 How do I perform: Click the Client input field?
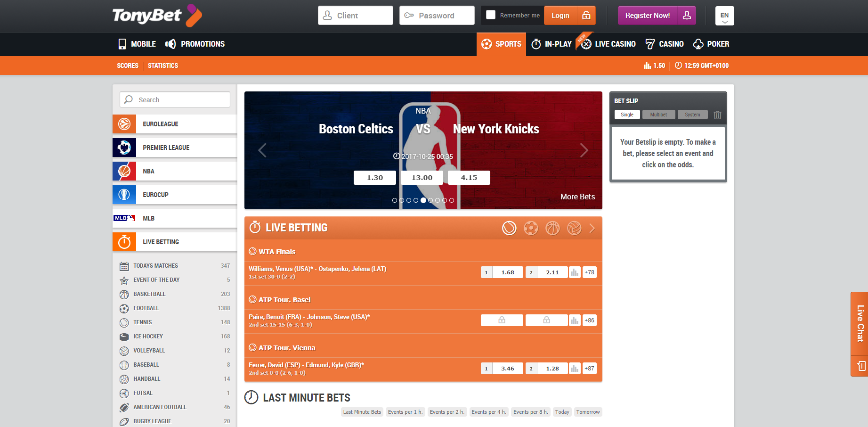[356, 15]
